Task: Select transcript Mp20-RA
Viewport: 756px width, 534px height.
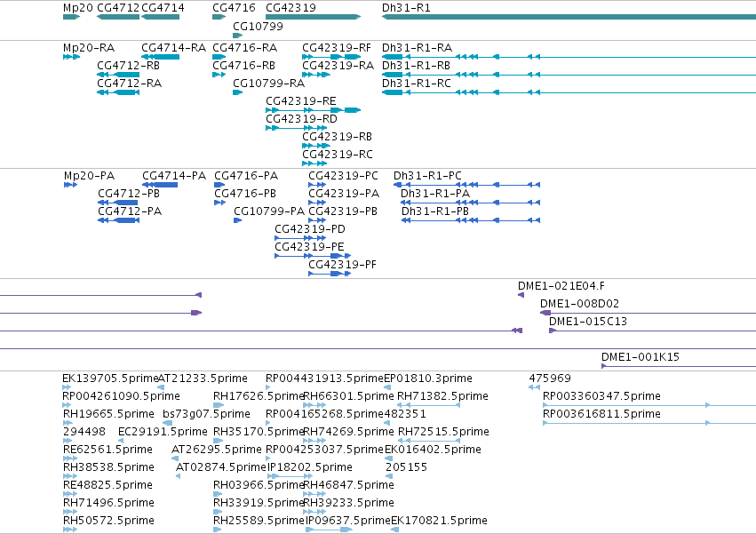Action: 89,48
